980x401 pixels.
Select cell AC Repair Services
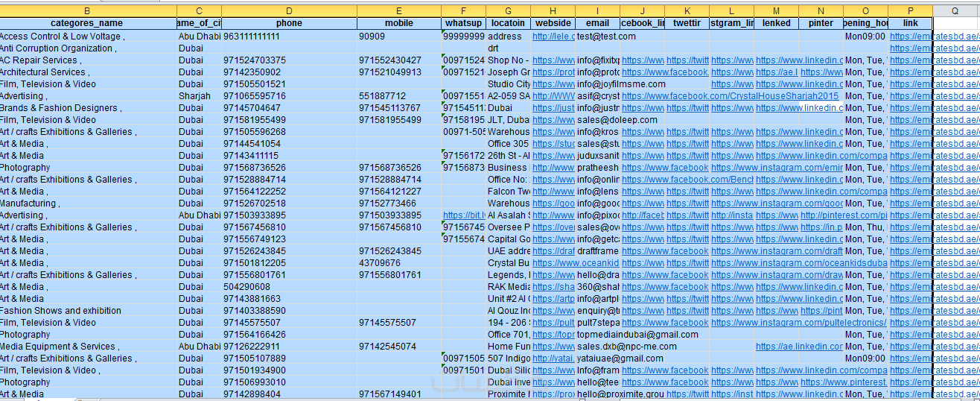[x=88, y=60]
